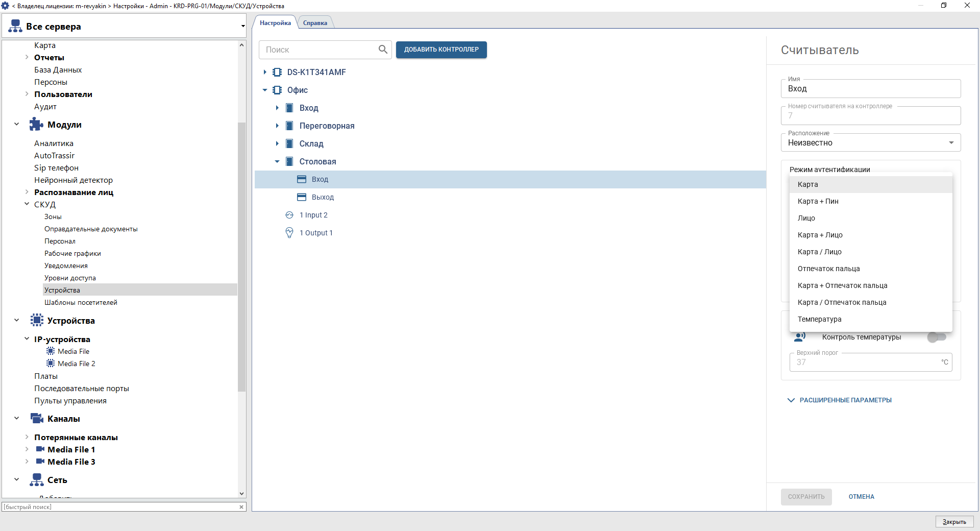The width and height of the screenshot is (980, 531).
Task: Click the temperature control person icon
Action: [x=800, y=337]
